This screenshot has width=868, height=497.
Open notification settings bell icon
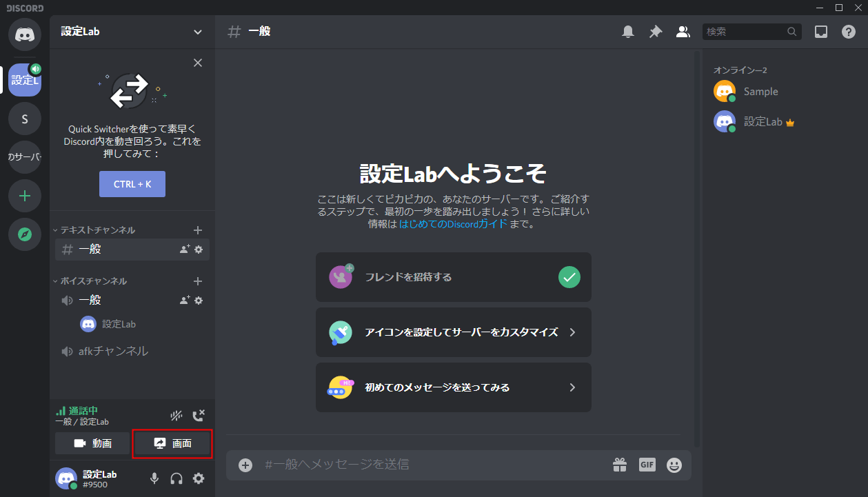[x=628, y=32]
